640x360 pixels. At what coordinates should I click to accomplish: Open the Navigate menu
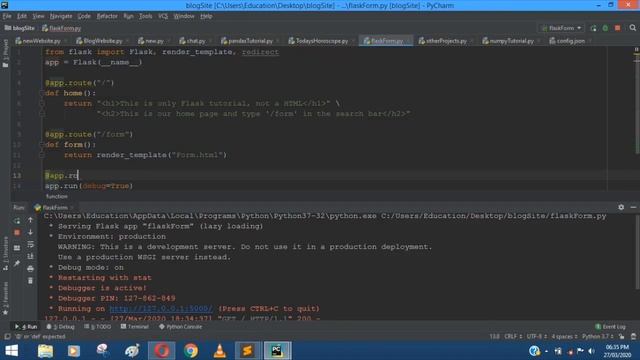61,16
